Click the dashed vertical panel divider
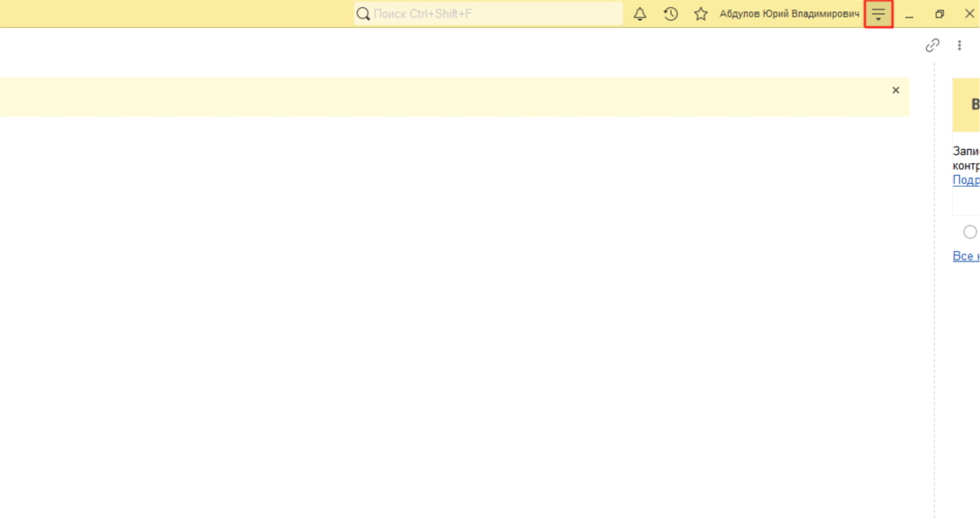 click(935, 349)
